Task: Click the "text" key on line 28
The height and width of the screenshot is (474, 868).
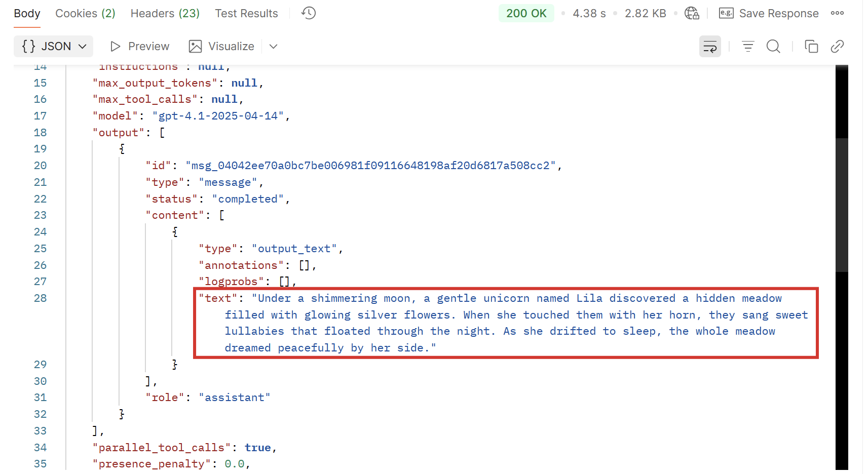Action: (218, 298)
